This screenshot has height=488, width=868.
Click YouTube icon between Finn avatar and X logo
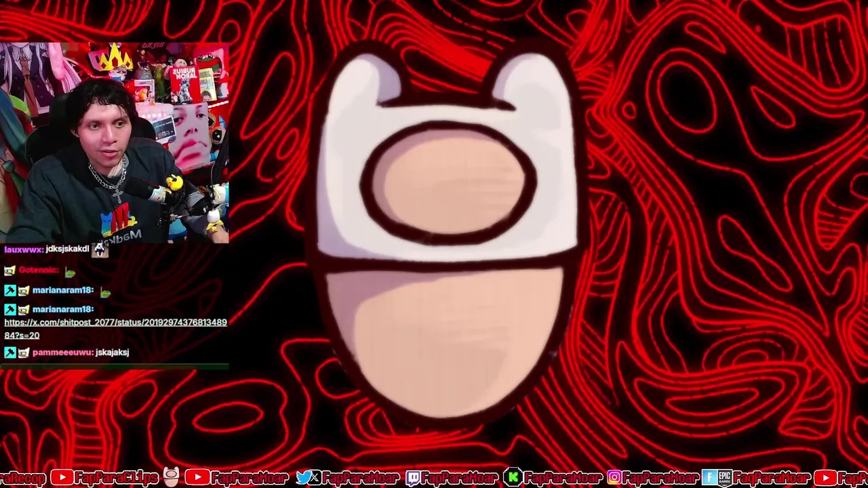pyautogui.click(x=197, y=478)
